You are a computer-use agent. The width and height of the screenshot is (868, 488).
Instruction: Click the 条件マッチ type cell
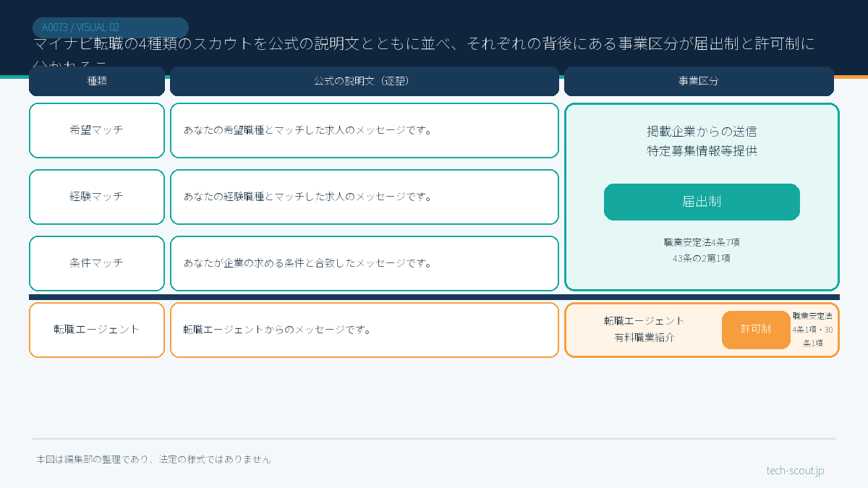pos(97,263)
